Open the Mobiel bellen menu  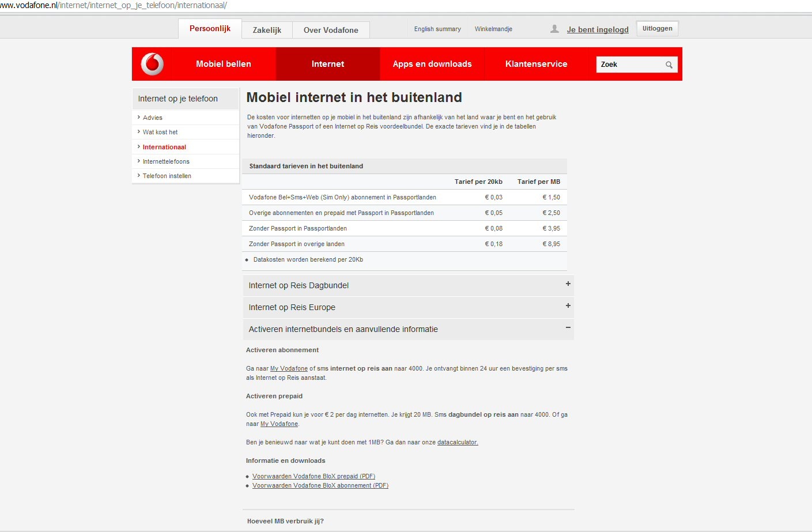tap(224, 64)
